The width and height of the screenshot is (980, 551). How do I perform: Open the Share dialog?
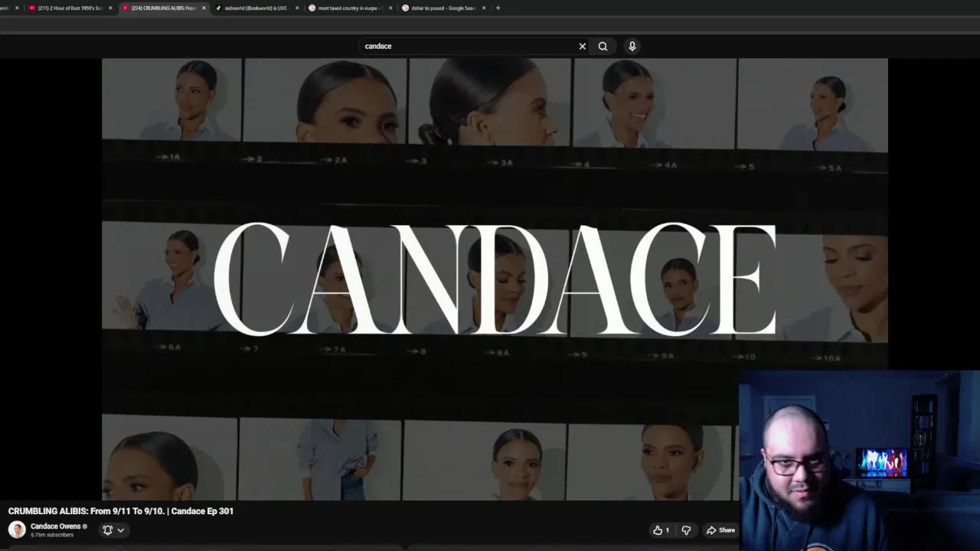[720, 530]
